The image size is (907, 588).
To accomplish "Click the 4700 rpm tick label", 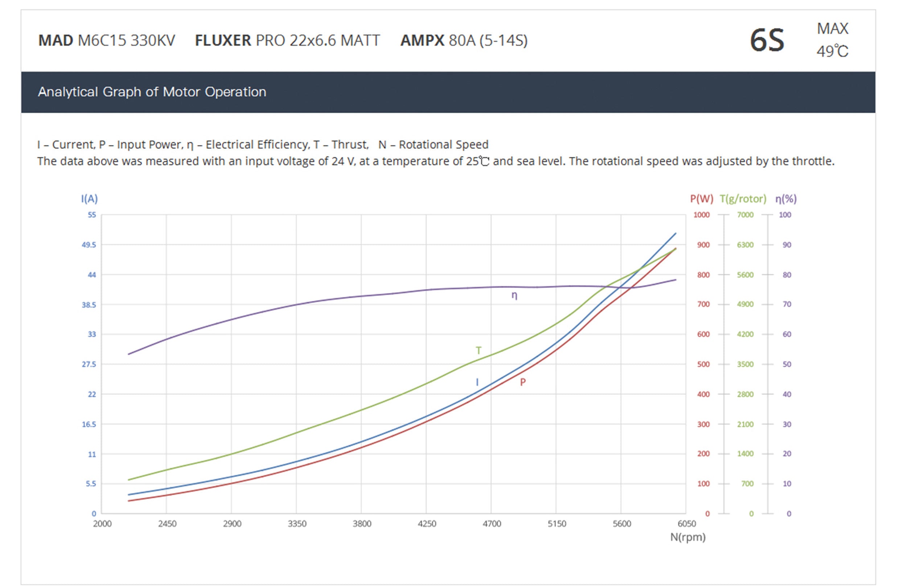I will pyautogui.click(x=492, y=523).
